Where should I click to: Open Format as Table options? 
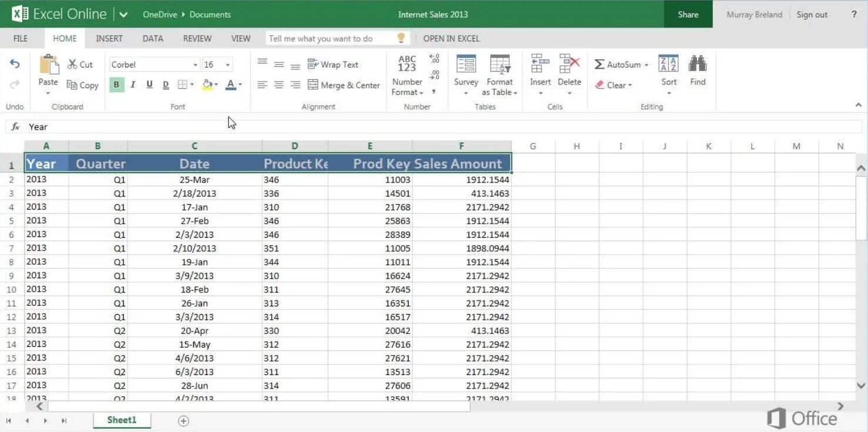click(500, 75)
